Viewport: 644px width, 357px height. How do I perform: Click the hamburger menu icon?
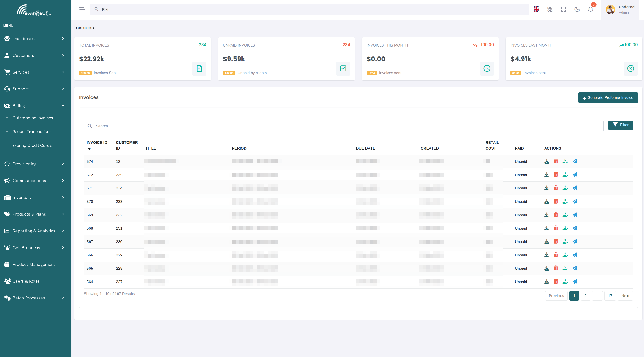pyautogui.click(x=82, y=9)
